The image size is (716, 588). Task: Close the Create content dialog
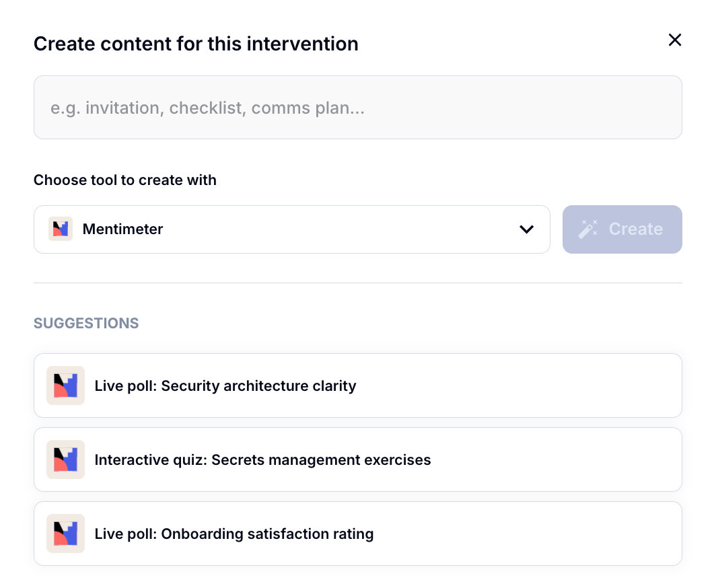coord(674,40)
